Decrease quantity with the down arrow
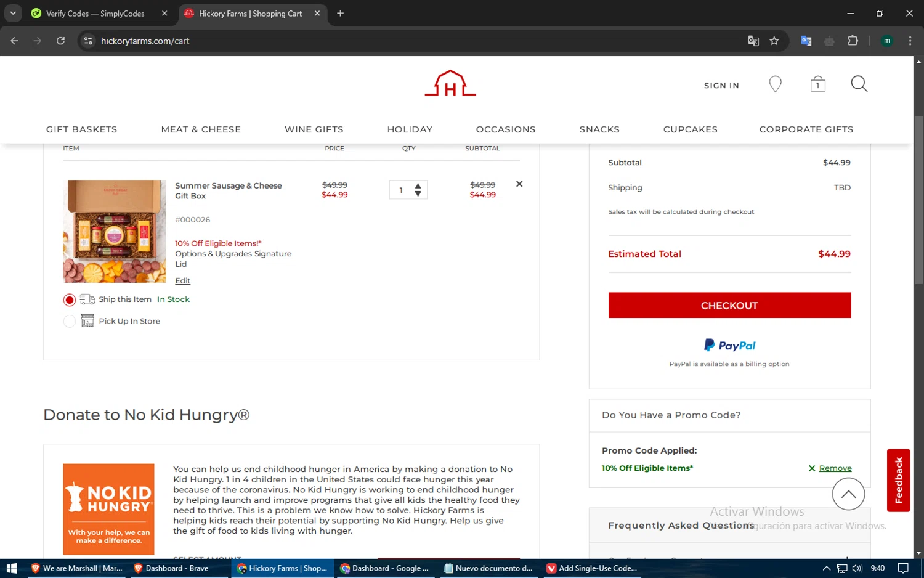 [418, 193]
